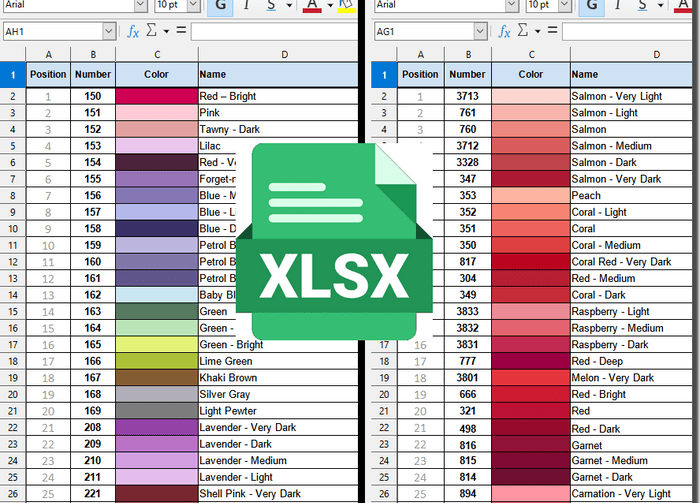Toggle italic formatting in left spreadsheet
This screenshot has width=700, height=503.
pyautogui.click(x=245, y=6)
